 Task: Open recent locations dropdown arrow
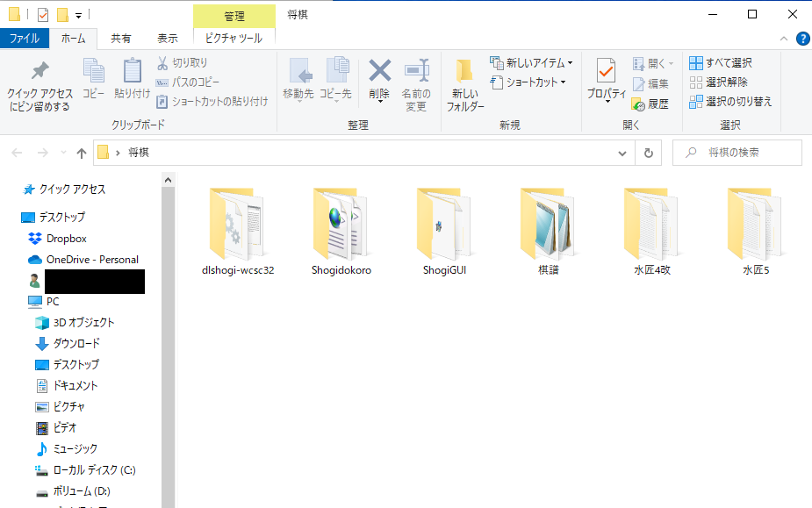[x=64, y=153]
